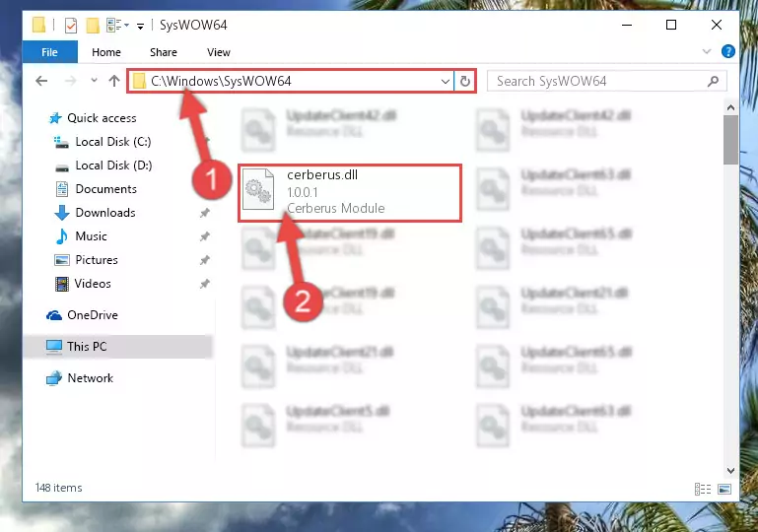Open Music folder in sidebar
The height and width of the screenshot is (532, 758).
91,236
